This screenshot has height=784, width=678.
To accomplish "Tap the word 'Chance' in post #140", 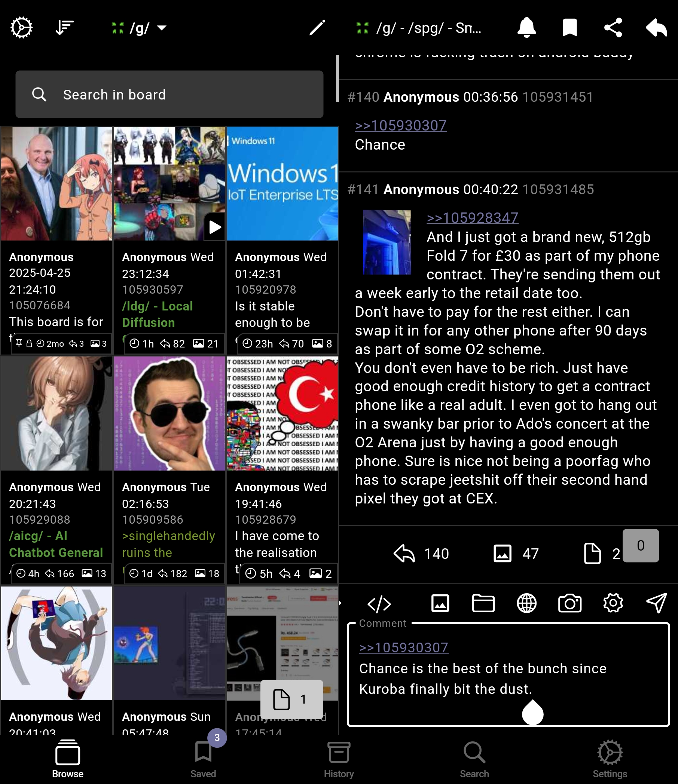I will click(380, 144).
